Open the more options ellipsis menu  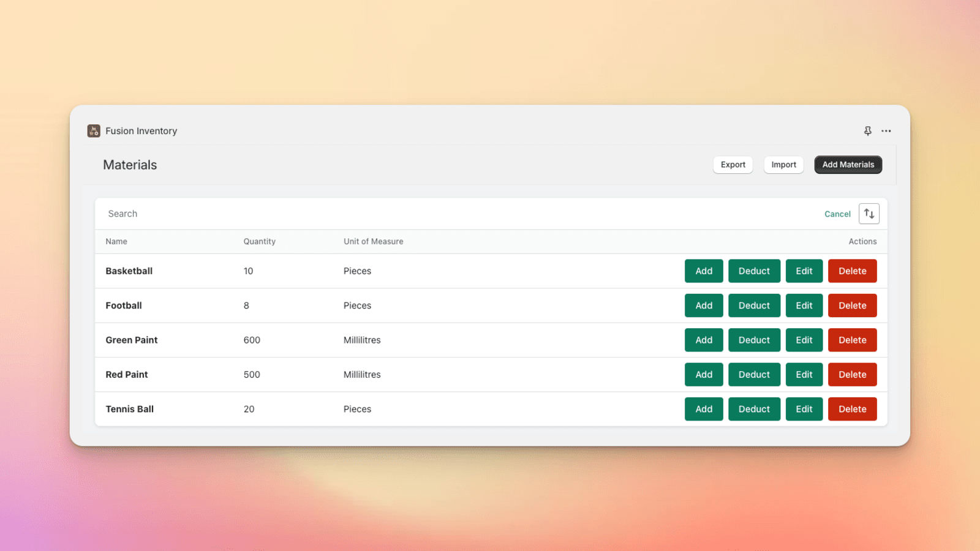(886, 130)
